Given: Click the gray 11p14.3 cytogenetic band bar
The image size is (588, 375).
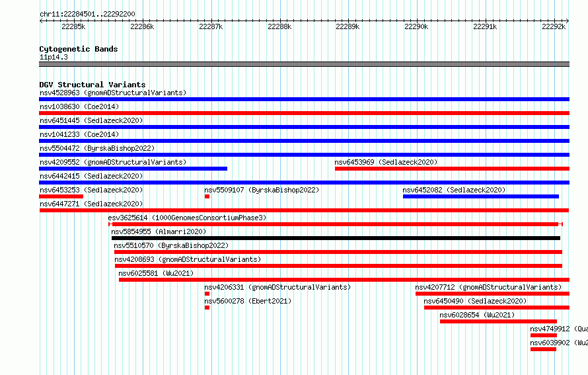Looking at the screenshot, I should [304, 64].
